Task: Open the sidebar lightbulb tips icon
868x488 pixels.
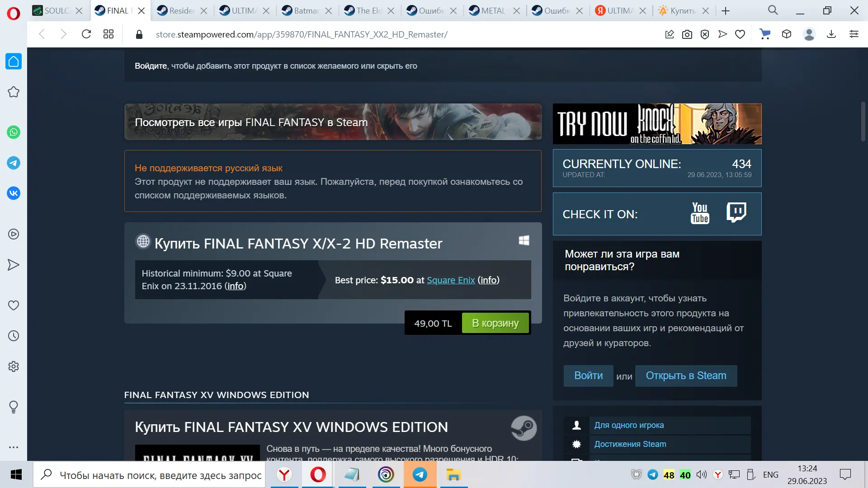Action: tap(14, 407)
